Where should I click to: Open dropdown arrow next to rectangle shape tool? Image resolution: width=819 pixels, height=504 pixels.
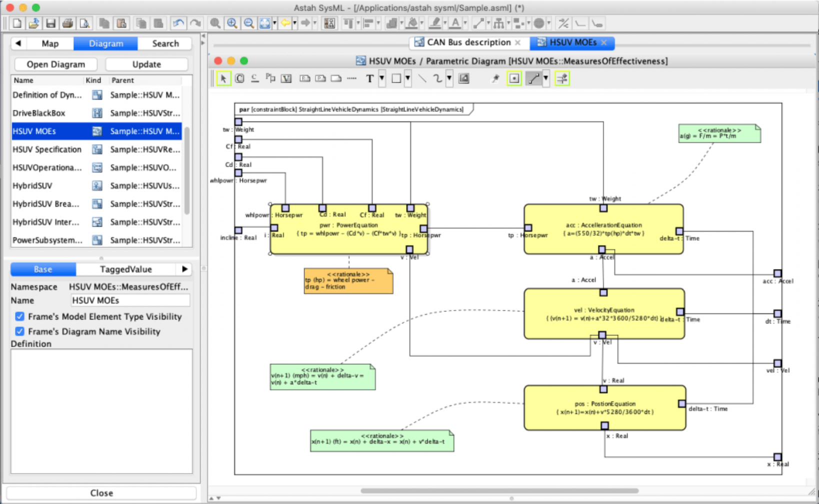(408, 78)
